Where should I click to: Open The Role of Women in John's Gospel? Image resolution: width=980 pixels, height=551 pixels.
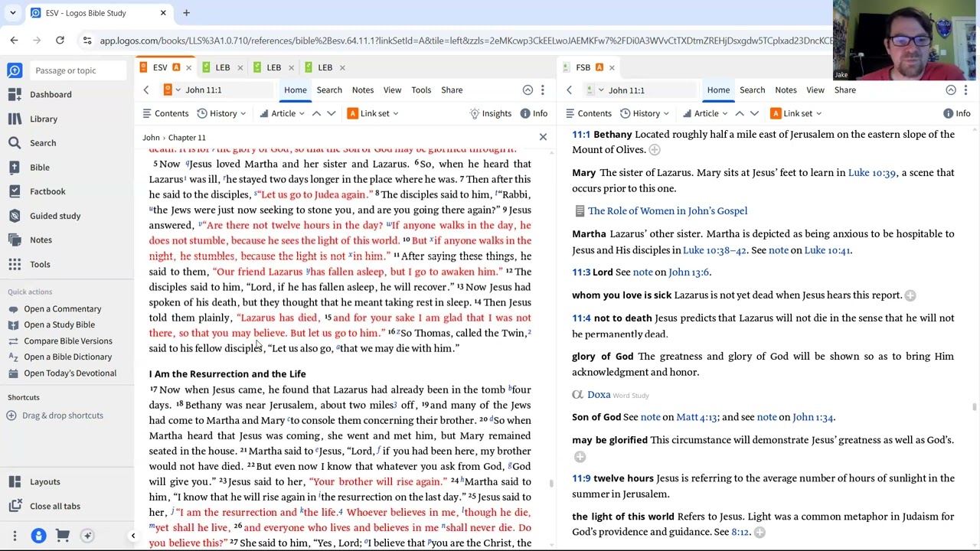click(x=667, y=211)
